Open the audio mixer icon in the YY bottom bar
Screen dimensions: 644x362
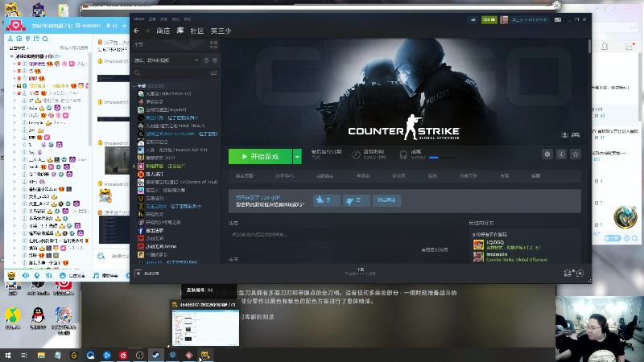click(49, 275)
